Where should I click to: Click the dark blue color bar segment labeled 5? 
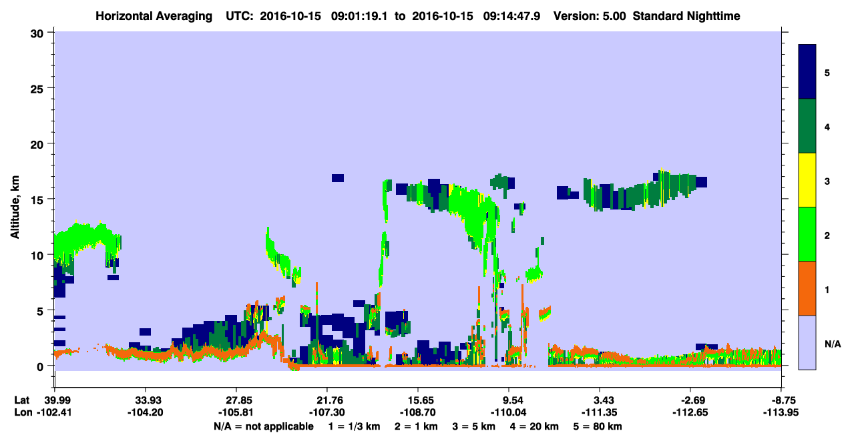(x=807, y=72)
